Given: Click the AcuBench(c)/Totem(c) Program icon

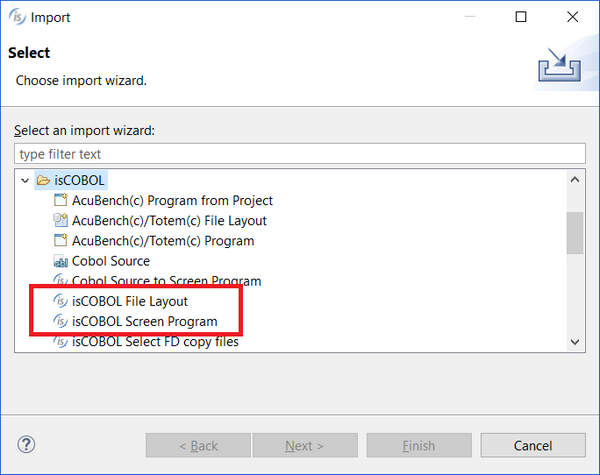Looking at the screenshot, I should [x=60, y=240].
